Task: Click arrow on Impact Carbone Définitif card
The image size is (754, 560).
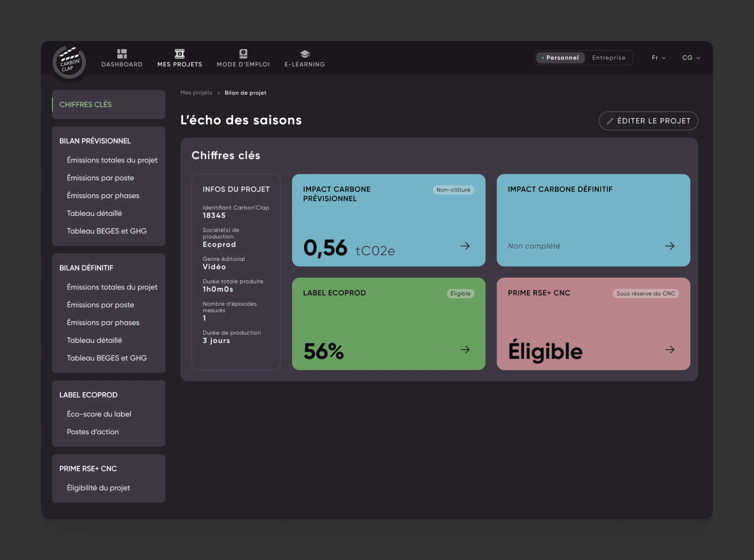Action: [670, 246]
